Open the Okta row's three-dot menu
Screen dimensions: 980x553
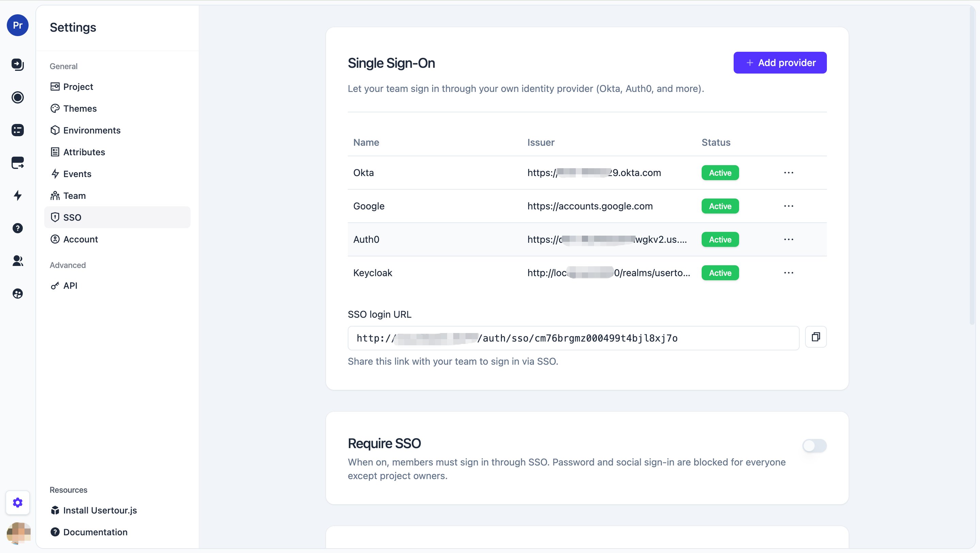789,173
